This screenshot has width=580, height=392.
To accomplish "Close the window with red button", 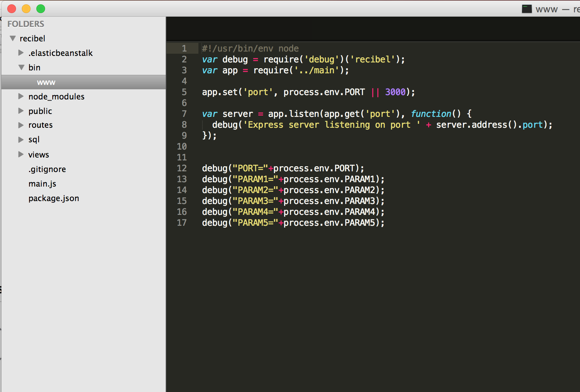I will point(12,9).
